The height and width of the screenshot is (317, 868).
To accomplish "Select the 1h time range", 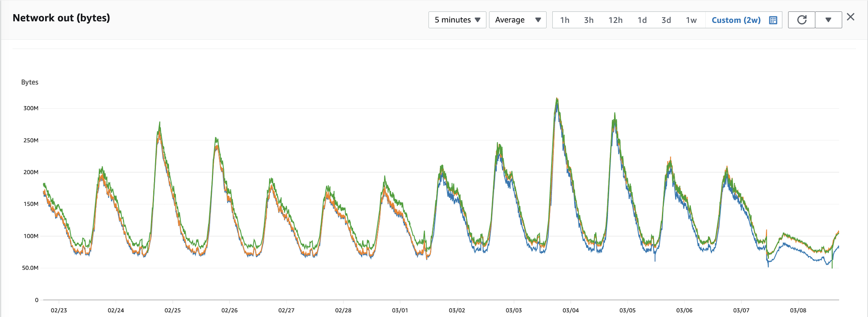I will [x=565, y=20].
